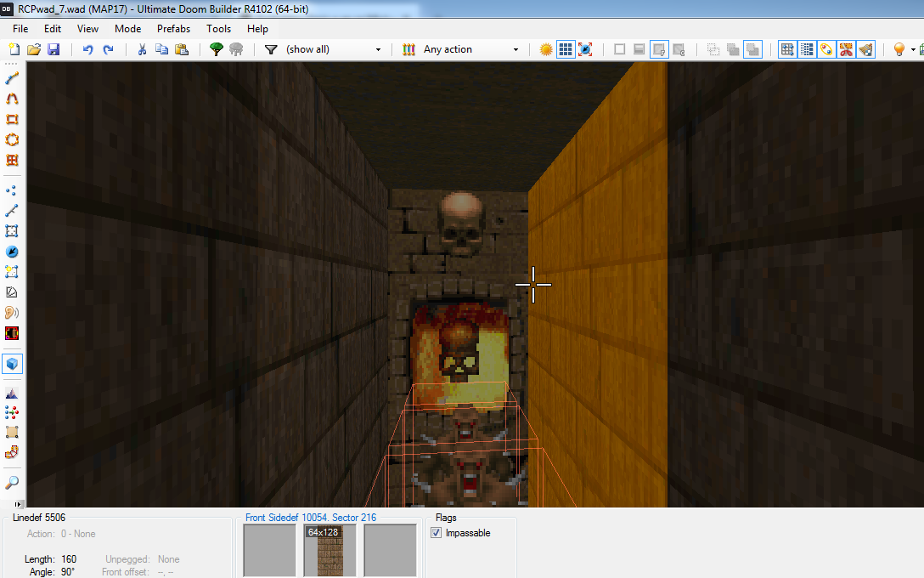Switch to Vertices mode
924x578 pixels.
tap(12, 190)
